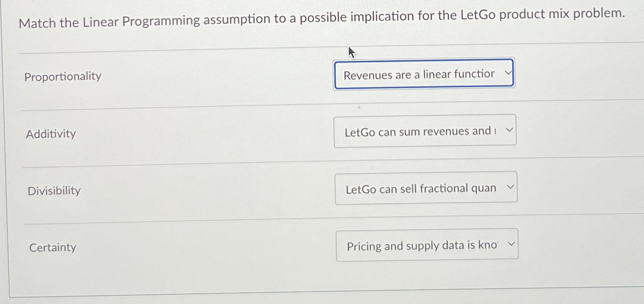The image size is (644, 304).
Task: Open the Divisibility answer dropdown
Action: click(426, 187)
